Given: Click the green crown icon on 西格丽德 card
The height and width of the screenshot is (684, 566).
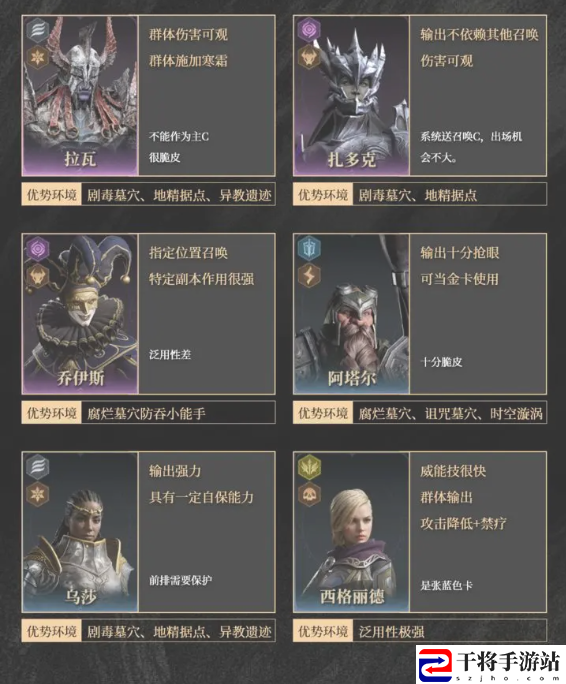Looking at the screenshot, I should (309, 467).
